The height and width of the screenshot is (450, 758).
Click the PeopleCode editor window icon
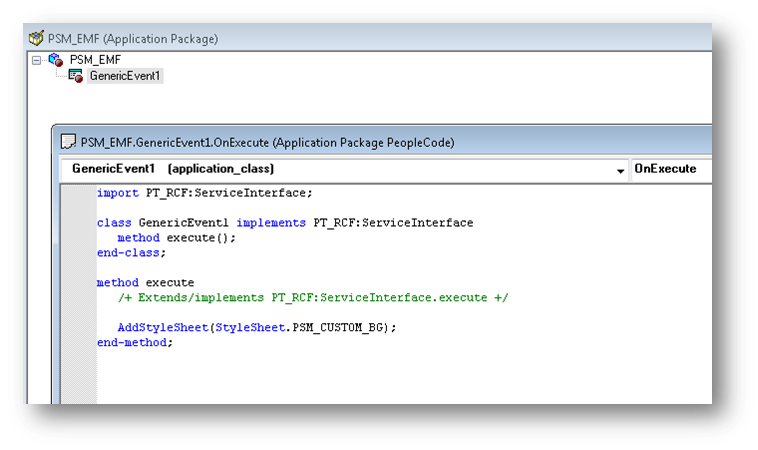[x=68, y=142]
